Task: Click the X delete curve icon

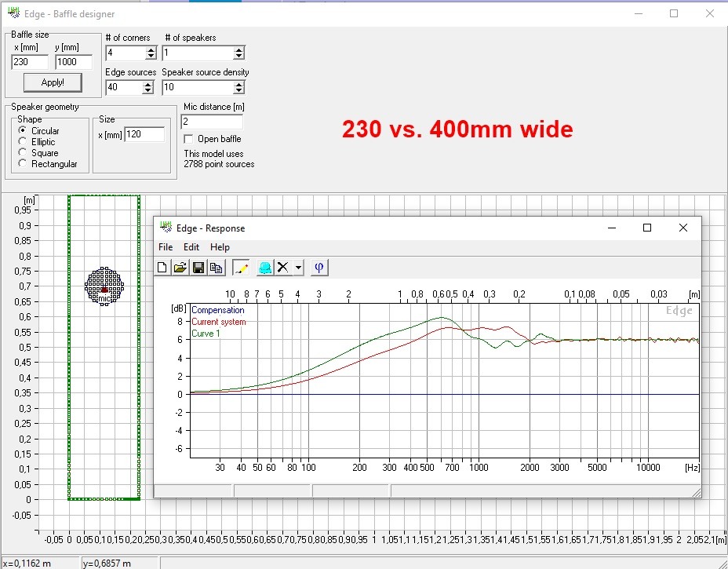Action: click(x=282, y=268)
